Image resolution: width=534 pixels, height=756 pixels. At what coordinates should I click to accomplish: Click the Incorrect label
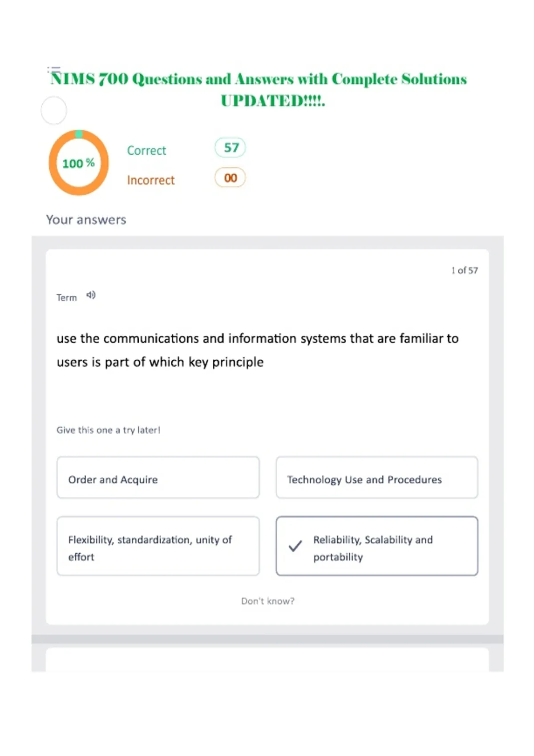151,180
